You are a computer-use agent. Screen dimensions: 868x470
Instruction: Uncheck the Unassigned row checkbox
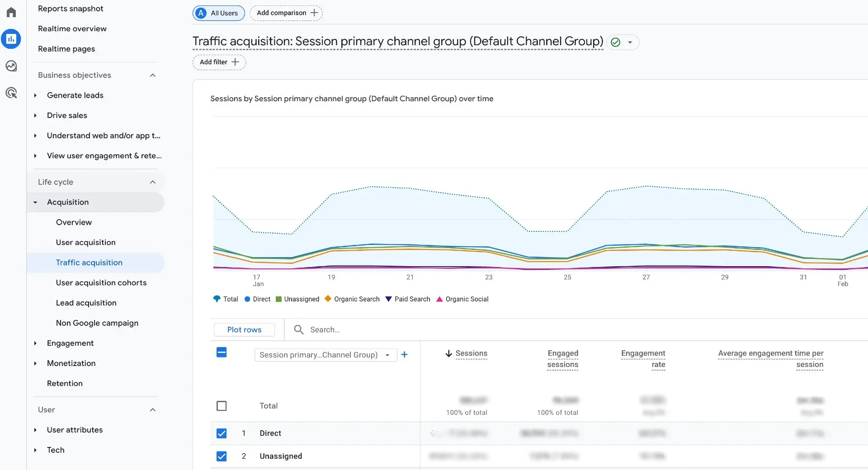click(x=222, y=456)
